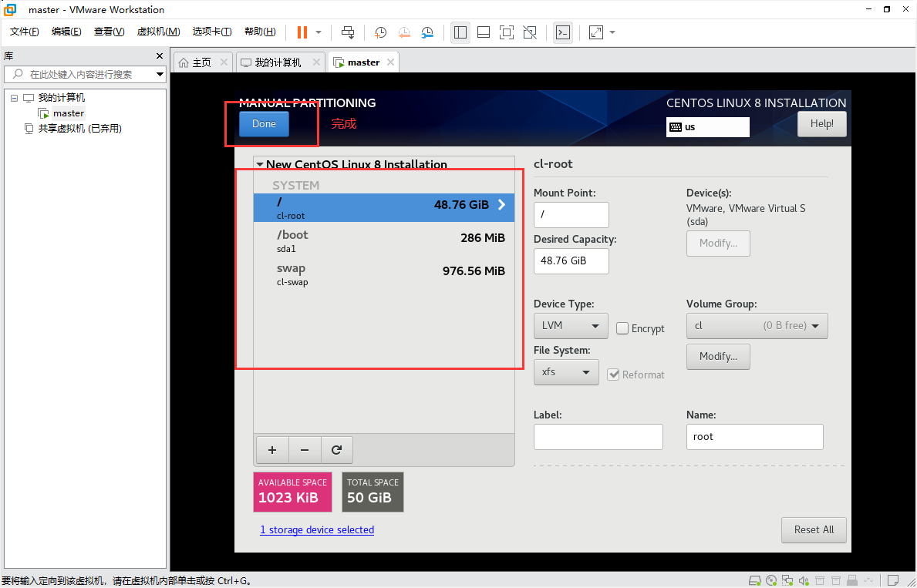Click the CD/DVD drive status icon

[771, 580]
